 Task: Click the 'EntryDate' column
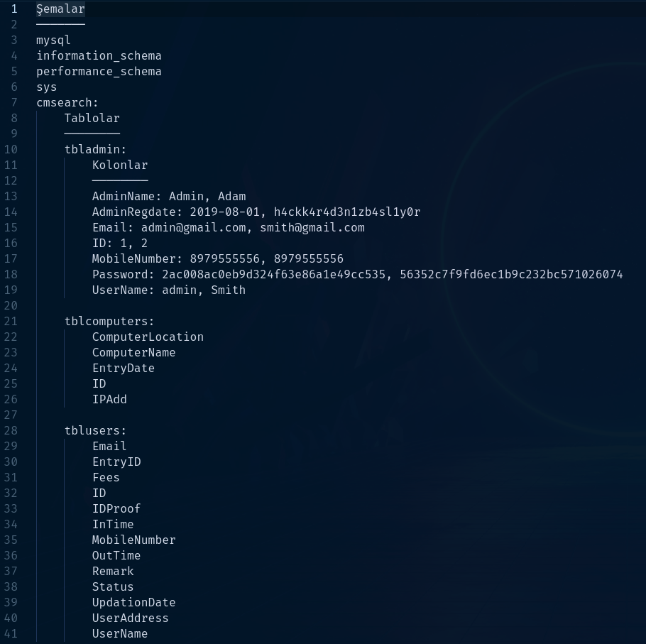click(x=124, y=369)
